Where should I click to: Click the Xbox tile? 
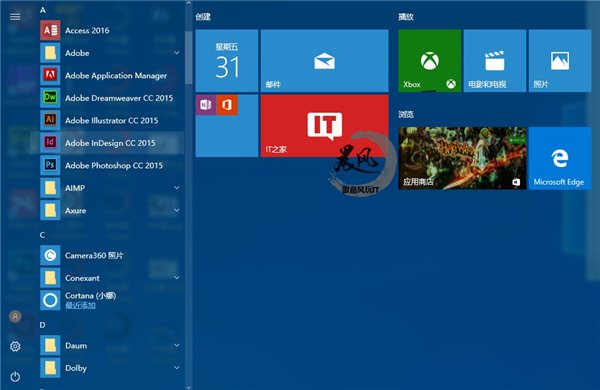429,60
